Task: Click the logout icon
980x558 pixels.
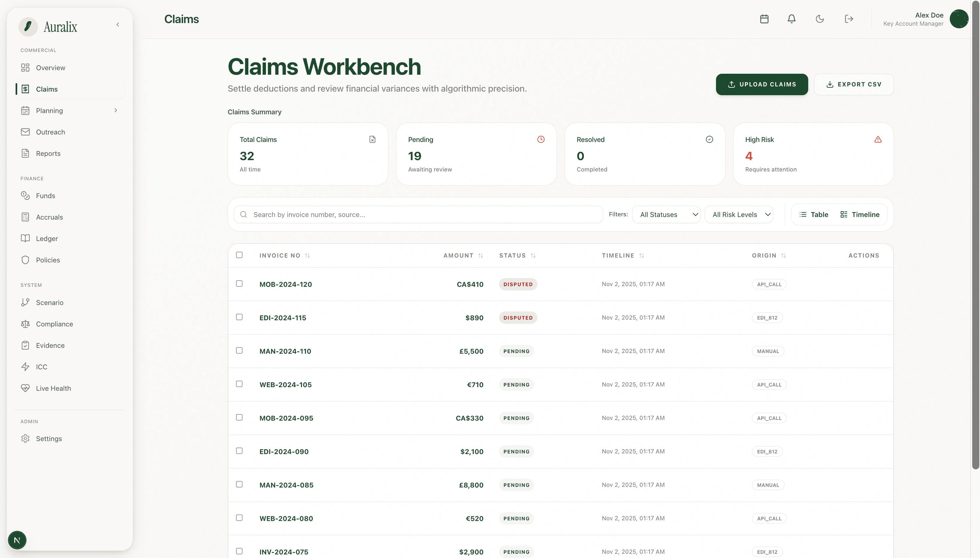Action: coord(848,19)
